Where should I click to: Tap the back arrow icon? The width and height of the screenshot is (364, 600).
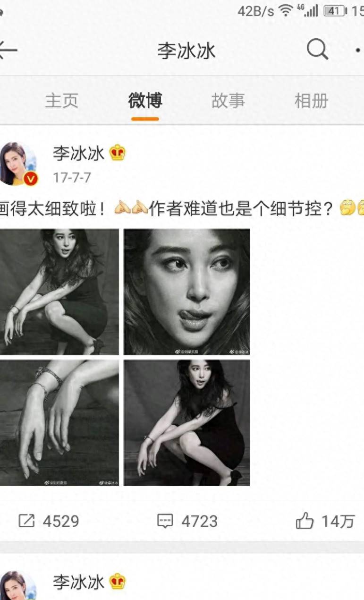[x=8, y=49]
